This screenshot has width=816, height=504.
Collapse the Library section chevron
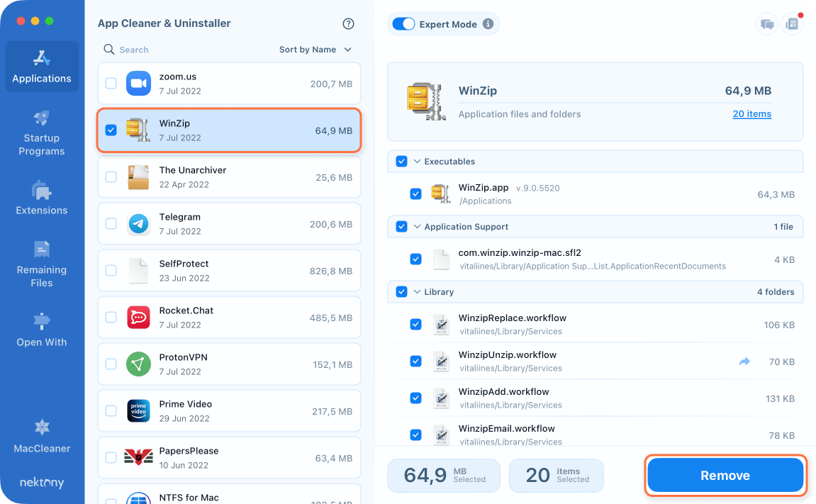417,292
